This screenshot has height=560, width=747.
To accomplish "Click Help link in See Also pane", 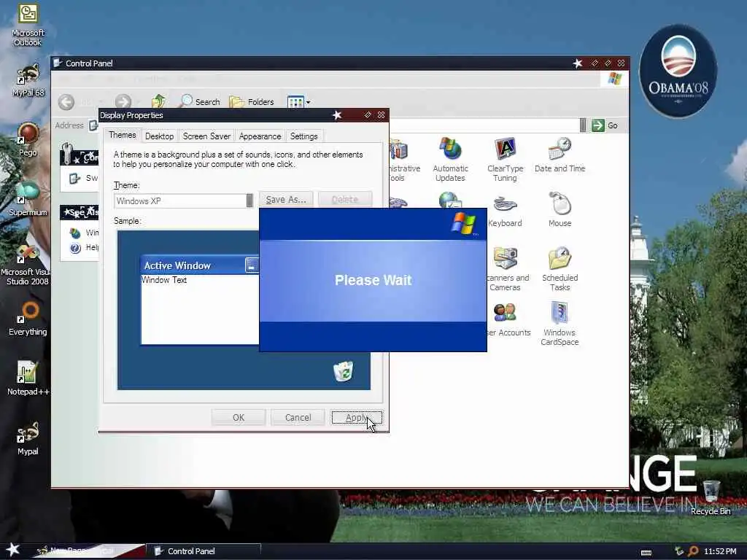I will click(84, 248).
